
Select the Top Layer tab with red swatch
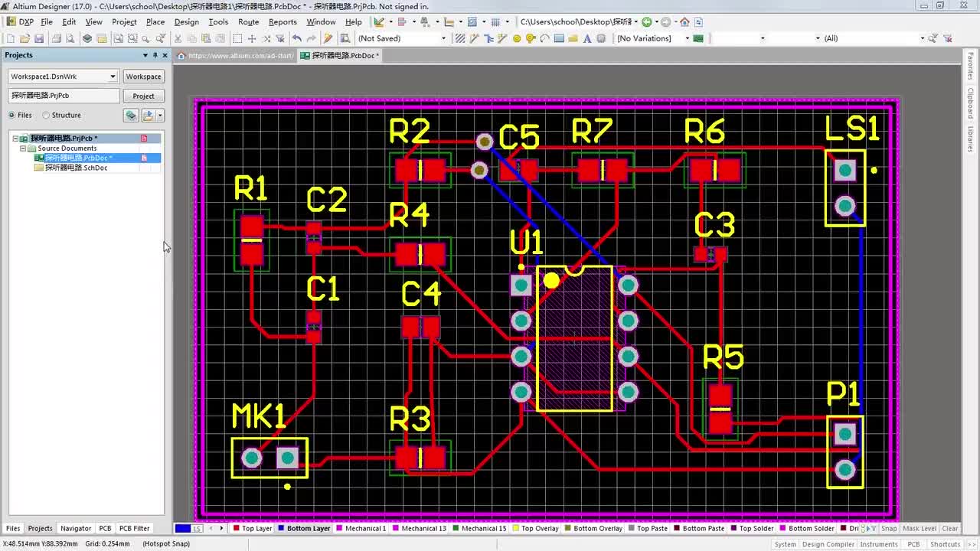pos(253,528)
